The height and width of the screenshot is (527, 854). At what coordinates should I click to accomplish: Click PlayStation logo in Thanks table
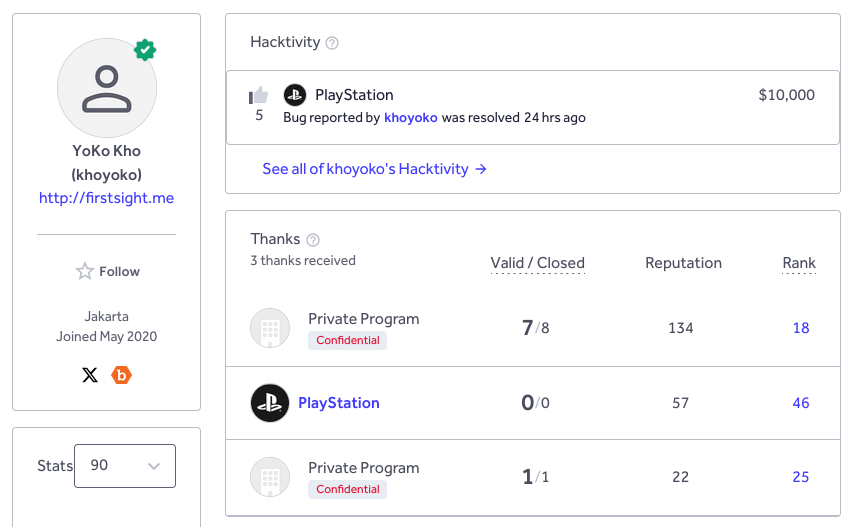pyautogui.click(x=270, y=403)
